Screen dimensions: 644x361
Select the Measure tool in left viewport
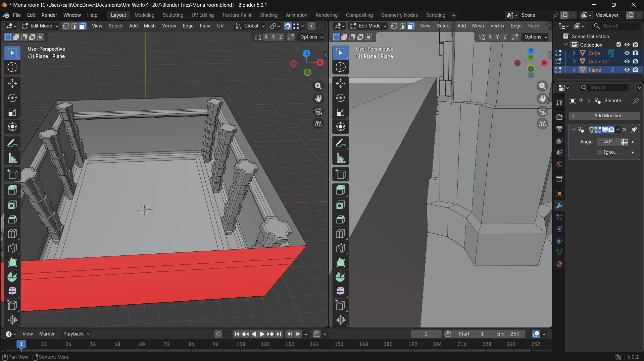[12, 158]
